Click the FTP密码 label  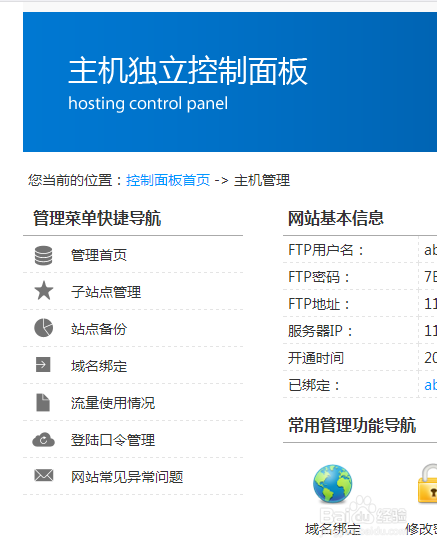pos(319,277)
